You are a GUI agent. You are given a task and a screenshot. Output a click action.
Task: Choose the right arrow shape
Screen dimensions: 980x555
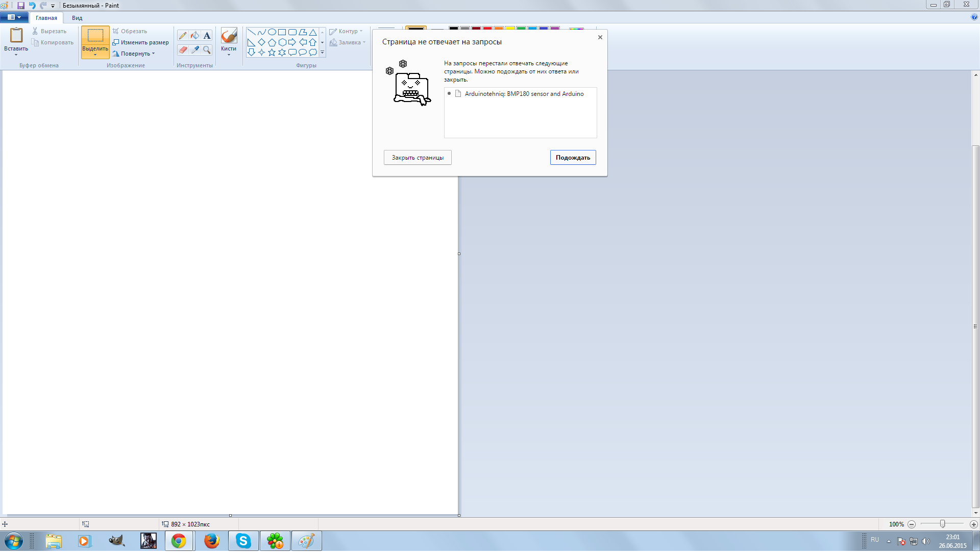(x=292, y=42)
